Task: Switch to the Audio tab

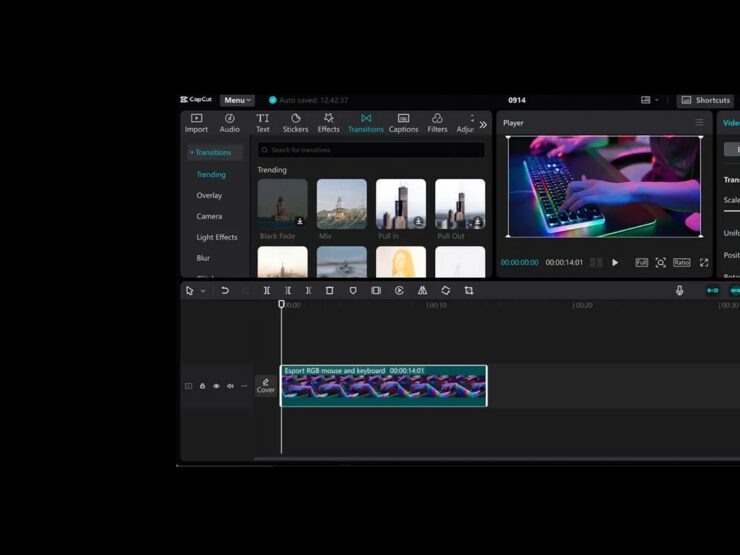Action: click(x=230, y=123)
